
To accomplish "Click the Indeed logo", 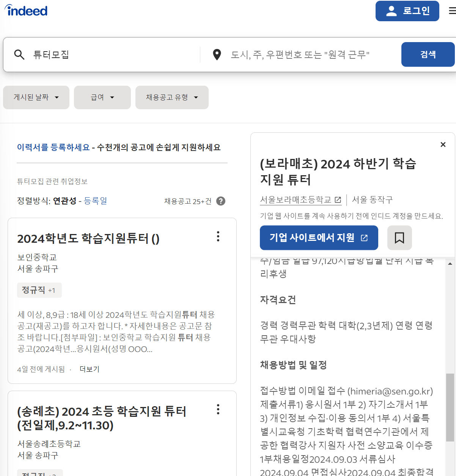I will pos(25,10).
